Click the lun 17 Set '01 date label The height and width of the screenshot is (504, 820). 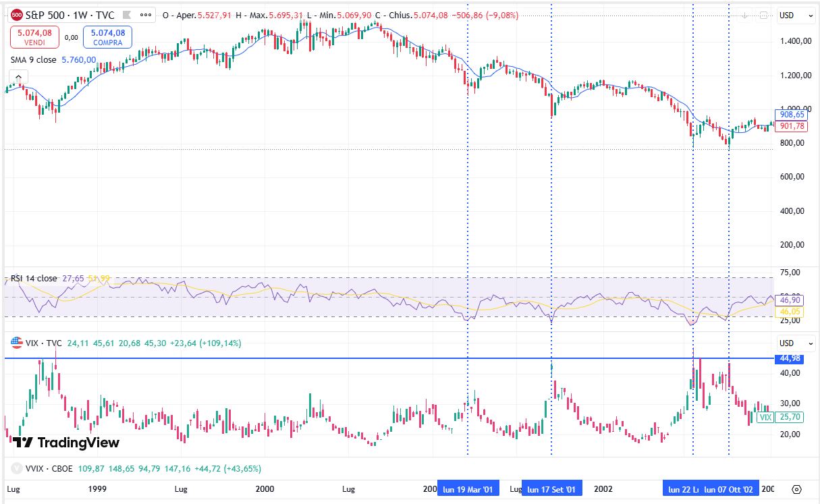[x=551, y=489]
